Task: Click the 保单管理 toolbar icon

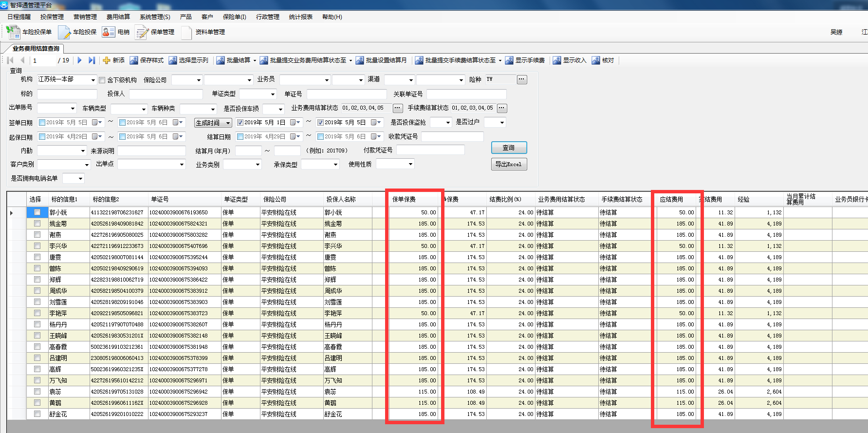Action: point(142,32)
